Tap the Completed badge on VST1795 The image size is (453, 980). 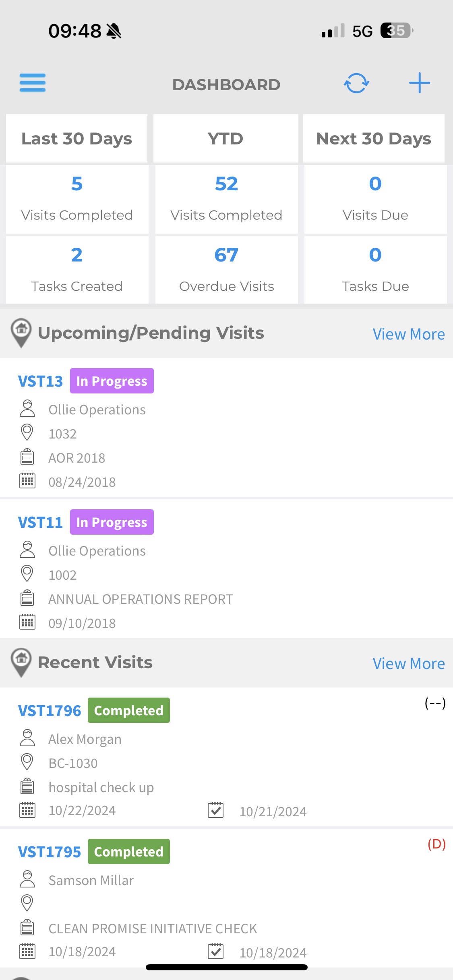pos(128,852)
